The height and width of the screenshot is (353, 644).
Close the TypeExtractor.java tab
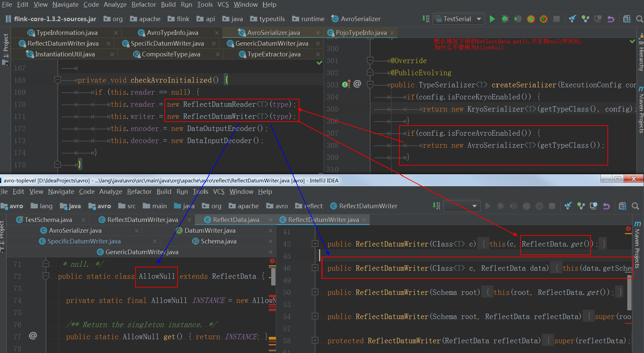318,54
